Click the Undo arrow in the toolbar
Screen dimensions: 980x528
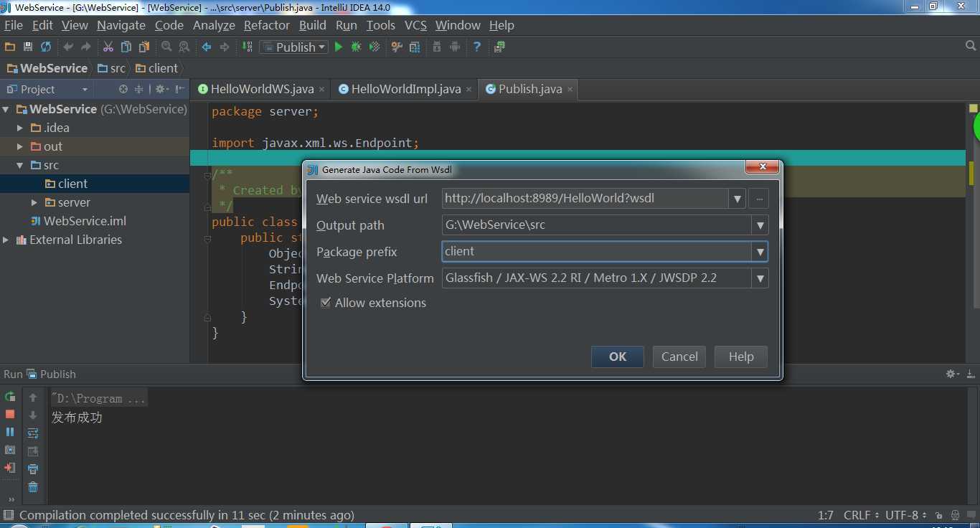tap(68, 47)
